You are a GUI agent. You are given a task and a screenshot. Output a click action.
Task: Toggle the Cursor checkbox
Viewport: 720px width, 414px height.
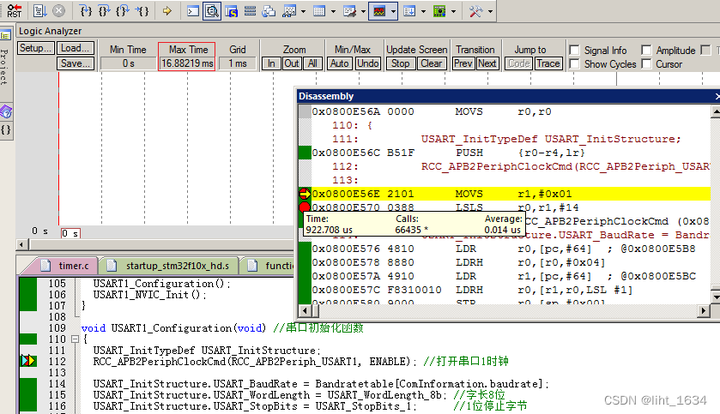coord(646,64)
